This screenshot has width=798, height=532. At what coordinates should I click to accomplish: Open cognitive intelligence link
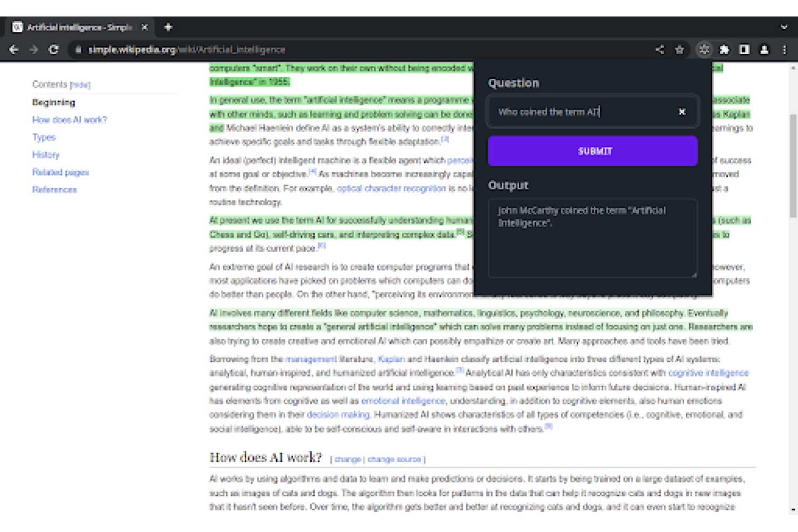pos(708,373)
